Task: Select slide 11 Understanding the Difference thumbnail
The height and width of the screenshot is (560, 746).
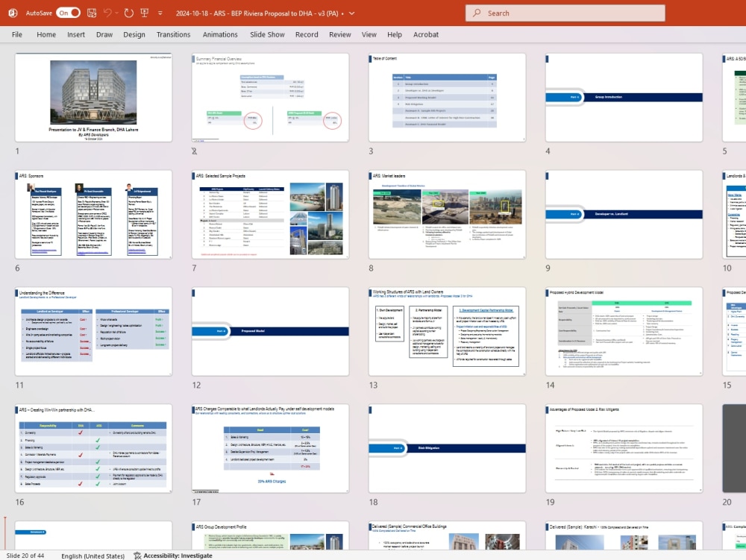Action: tap(93, 331)
